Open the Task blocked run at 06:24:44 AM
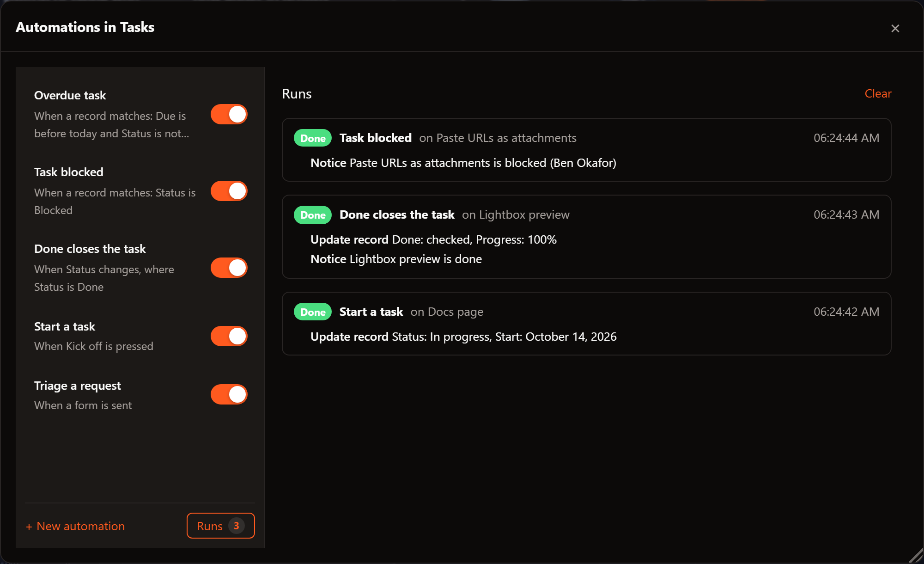 tap(586, 150)
